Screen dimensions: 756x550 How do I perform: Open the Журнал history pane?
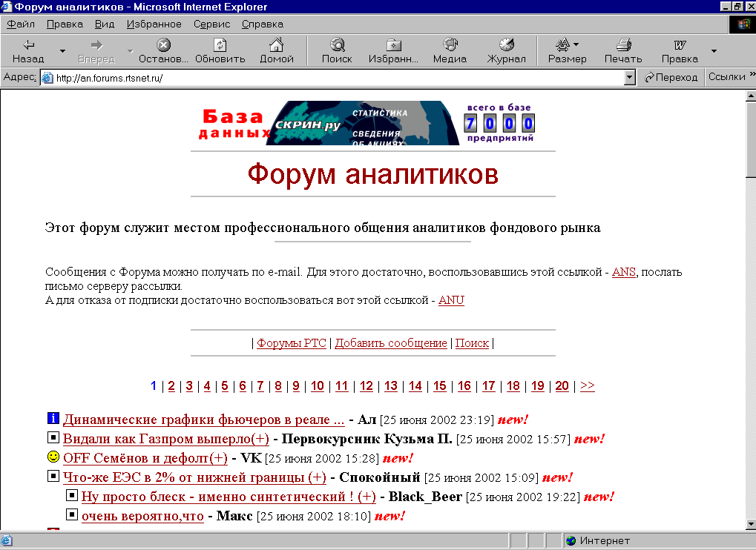click(506, 51)
